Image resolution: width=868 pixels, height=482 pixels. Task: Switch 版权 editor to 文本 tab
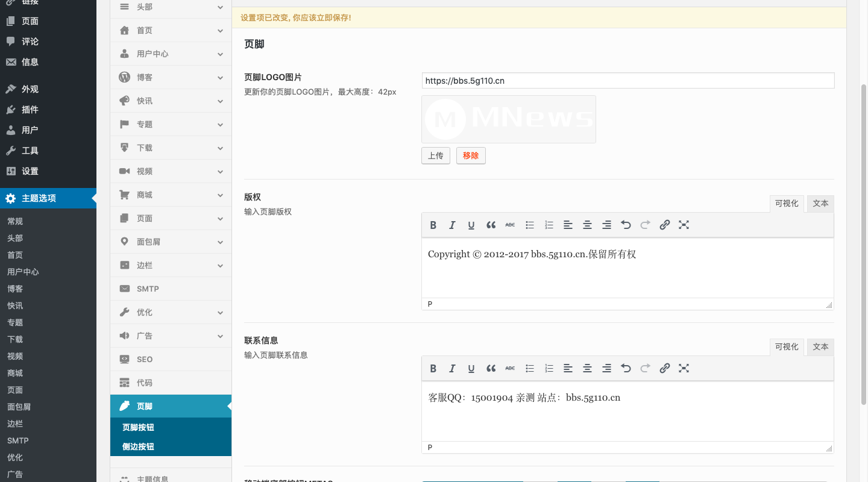(820, 204)
